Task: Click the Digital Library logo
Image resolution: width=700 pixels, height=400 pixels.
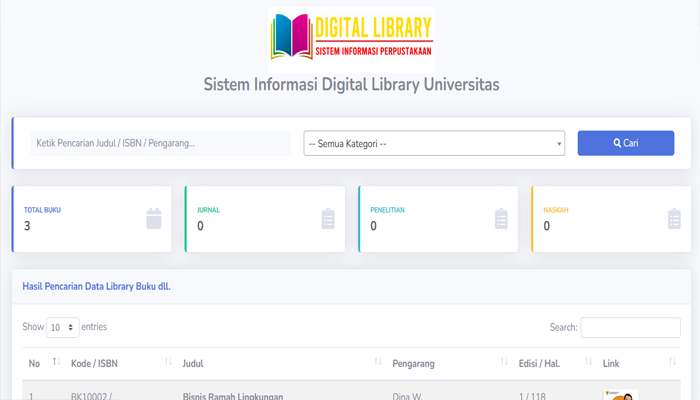Action: [x=351, y=36]
